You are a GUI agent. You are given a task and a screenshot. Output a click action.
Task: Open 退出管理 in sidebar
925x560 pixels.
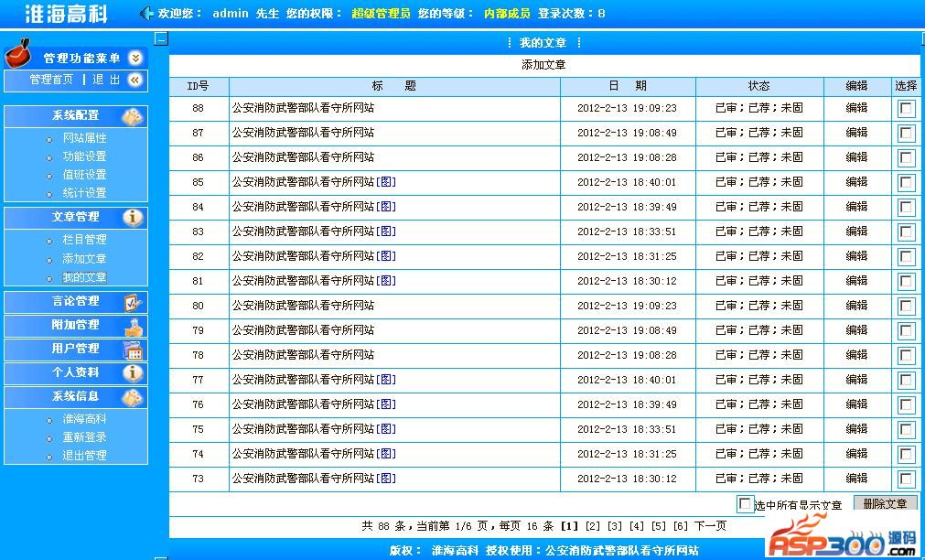click(84, 456)
